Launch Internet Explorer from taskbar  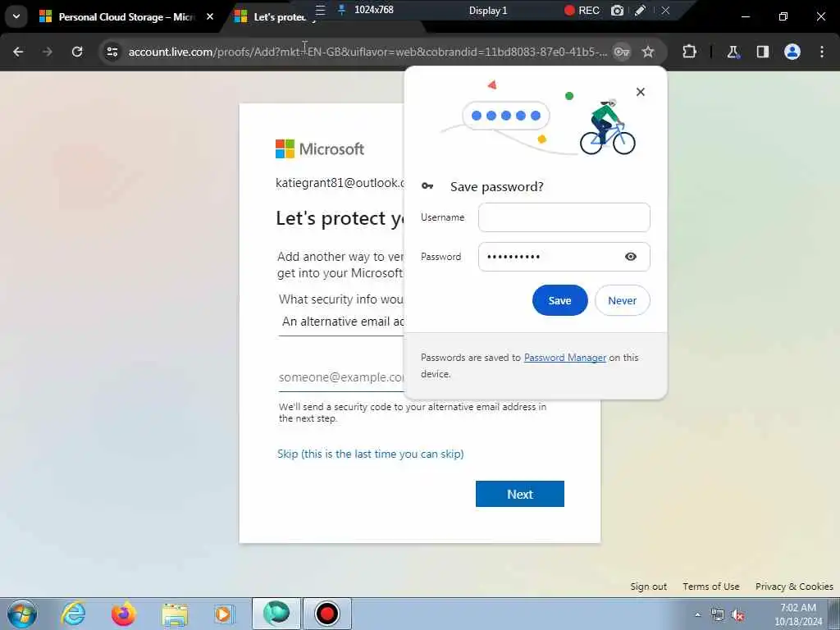click(73, 614)
